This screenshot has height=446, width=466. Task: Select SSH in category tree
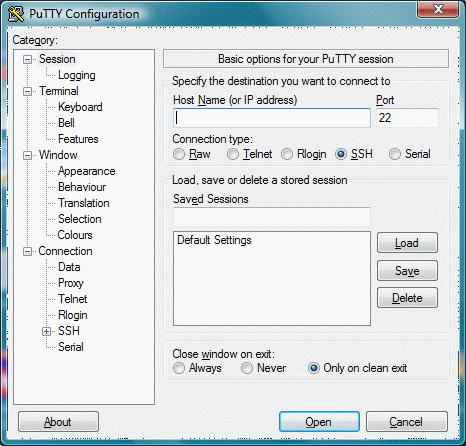pos(69,331)
